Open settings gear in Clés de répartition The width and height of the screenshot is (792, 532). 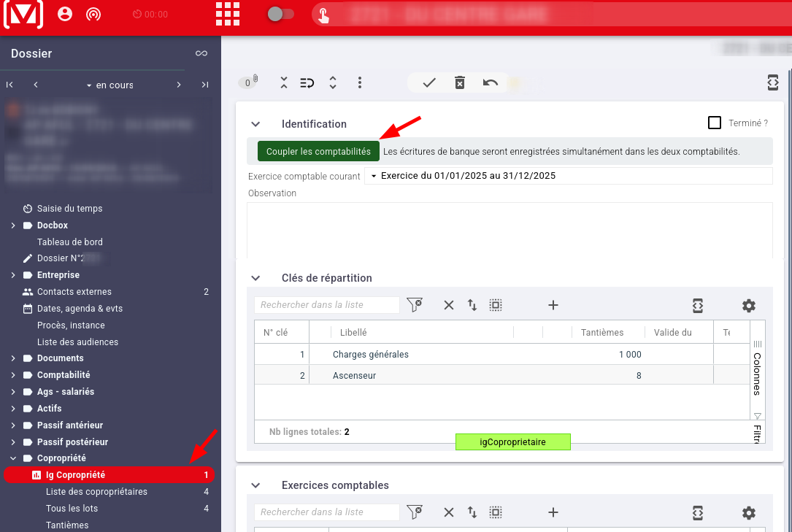[x=748, y=305]
